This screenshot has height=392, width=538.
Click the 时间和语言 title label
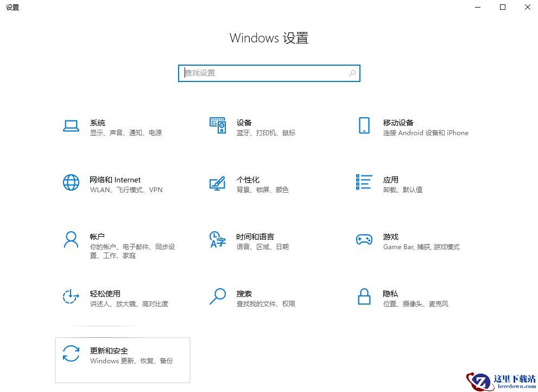click(x=255, y=237)
